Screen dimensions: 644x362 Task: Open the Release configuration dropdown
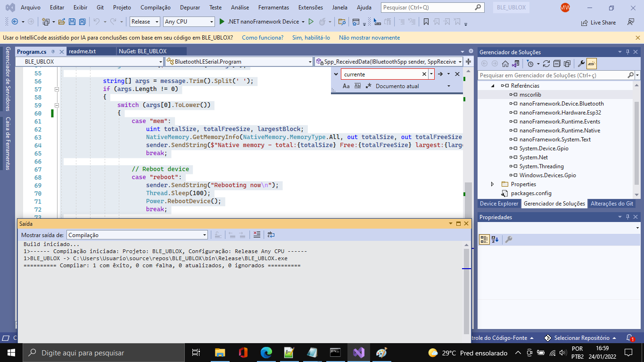(x=157, y=22)
